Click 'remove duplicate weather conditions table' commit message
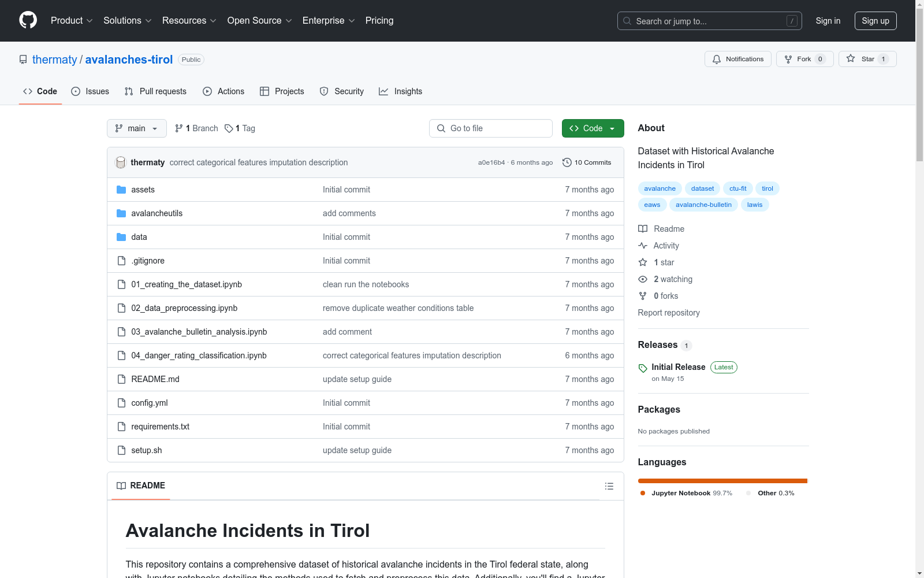924x578 pixels. (x=398, y=308)
